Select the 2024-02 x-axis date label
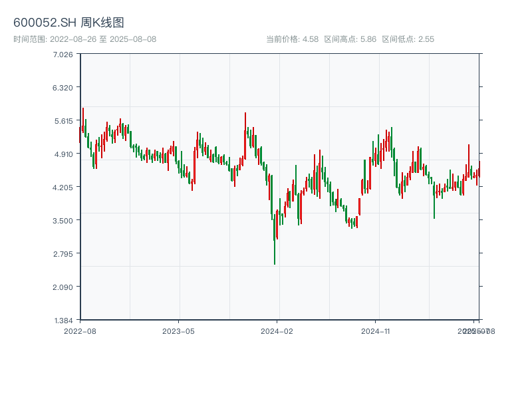Image resolution: width=532 pixels, height=399 pixels. click(277, 331)
